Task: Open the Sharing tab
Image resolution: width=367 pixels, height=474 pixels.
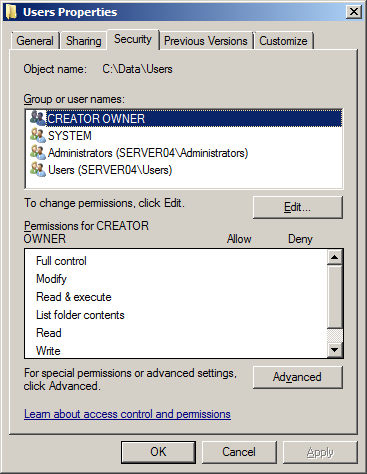Action: click(x=84, y=41)
